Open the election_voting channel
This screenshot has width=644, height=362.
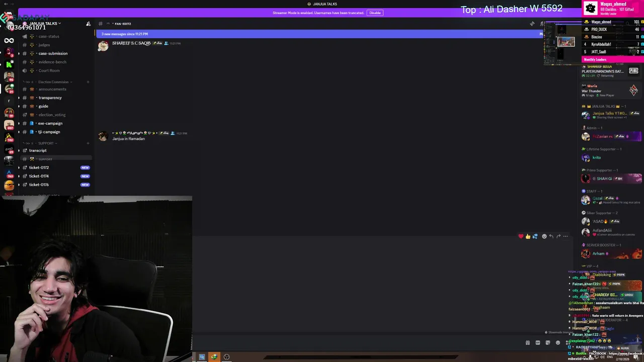(x=52, y=115)
